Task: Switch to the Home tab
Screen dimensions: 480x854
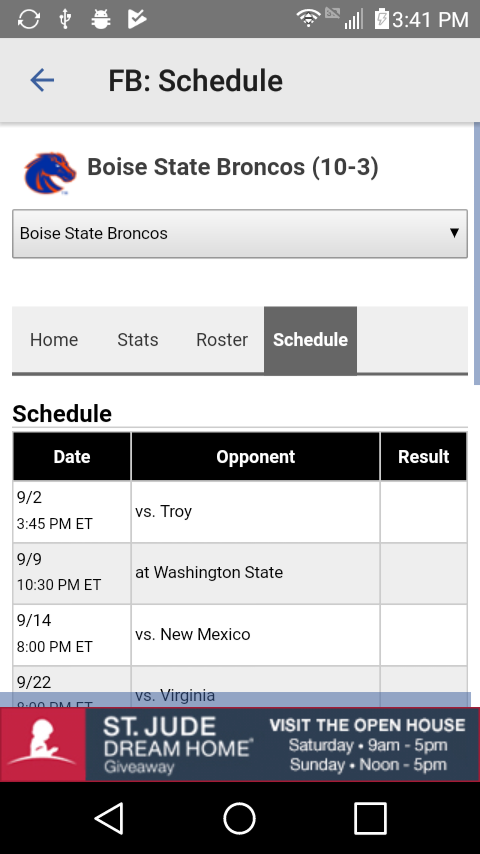Action: (x=54, y=340)
